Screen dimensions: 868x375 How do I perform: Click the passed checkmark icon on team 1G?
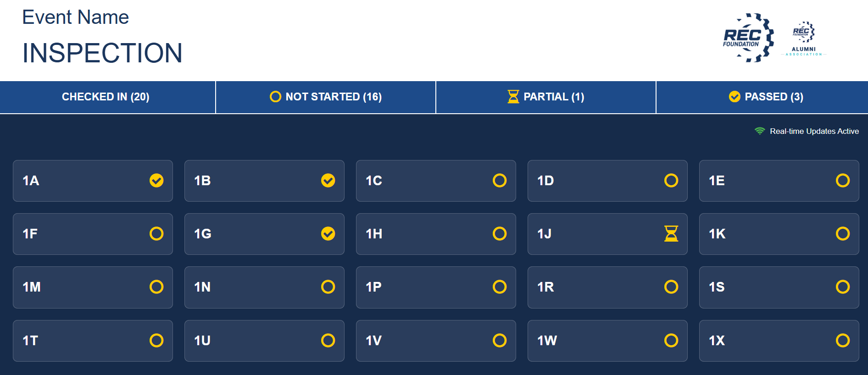tap(328, 234)
